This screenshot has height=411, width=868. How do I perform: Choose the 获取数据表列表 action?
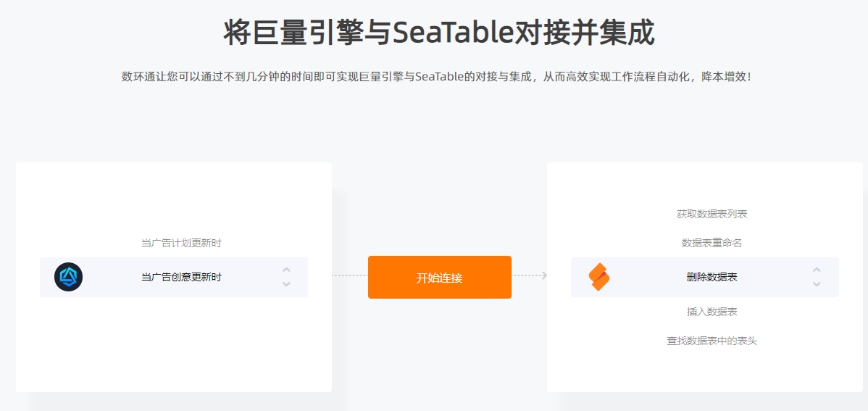click(712, 214)
